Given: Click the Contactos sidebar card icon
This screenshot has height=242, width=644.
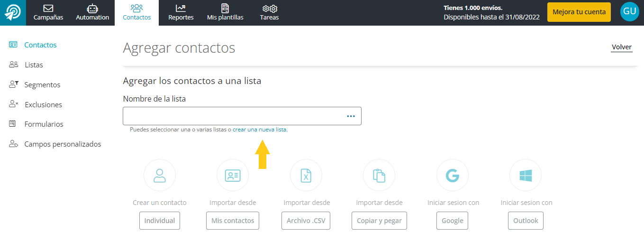Looking at the screenshot, I should 13,45.
